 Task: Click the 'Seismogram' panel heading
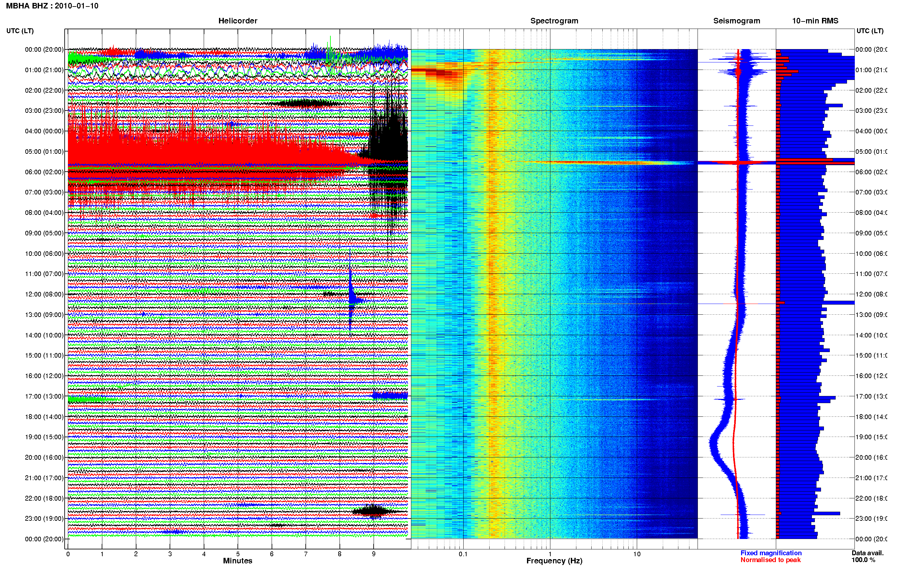click(737, 21)
